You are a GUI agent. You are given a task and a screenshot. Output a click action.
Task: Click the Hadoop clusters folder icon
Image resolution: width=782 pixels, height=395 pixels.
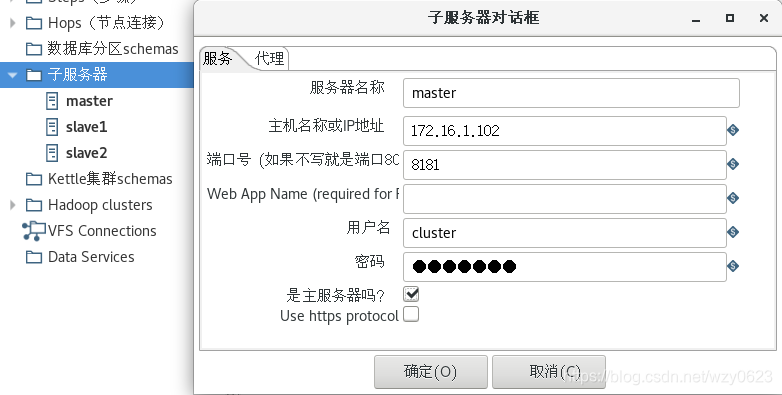(x=34, y=205)
